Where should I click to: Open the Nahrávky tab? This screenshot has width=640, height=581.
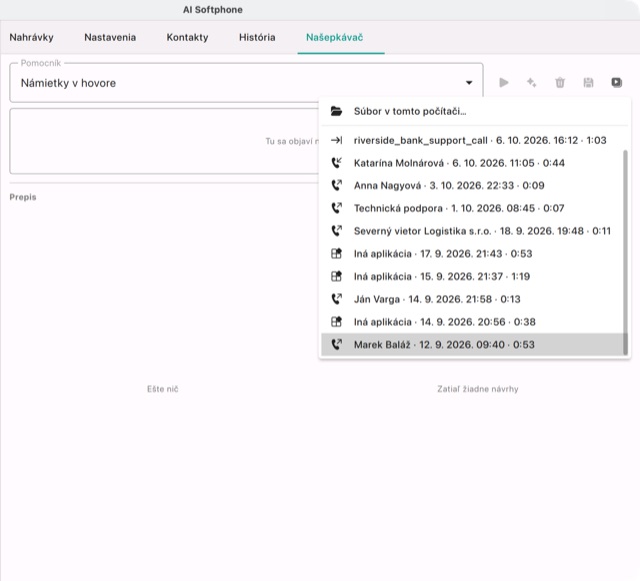pos(31,38)
